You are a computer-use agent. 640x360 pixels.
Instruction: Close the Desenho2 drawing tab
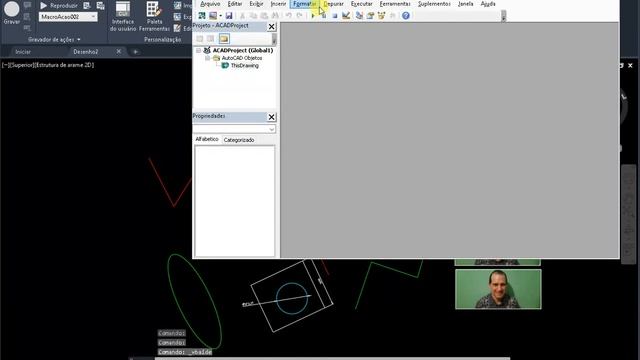point(118,51)
